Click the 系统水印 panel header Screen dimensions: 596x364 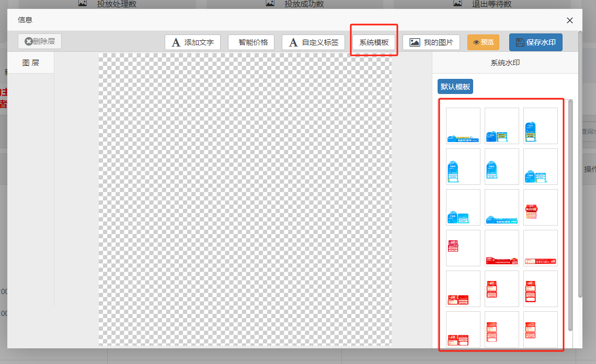505,63
